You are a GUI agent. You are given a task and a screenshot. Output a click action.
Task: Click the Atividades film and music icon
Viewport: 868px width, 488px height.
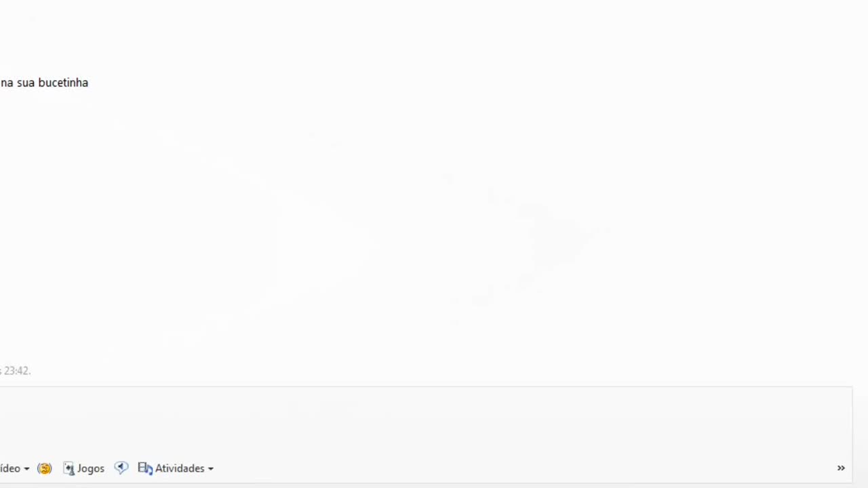point(145,468)
